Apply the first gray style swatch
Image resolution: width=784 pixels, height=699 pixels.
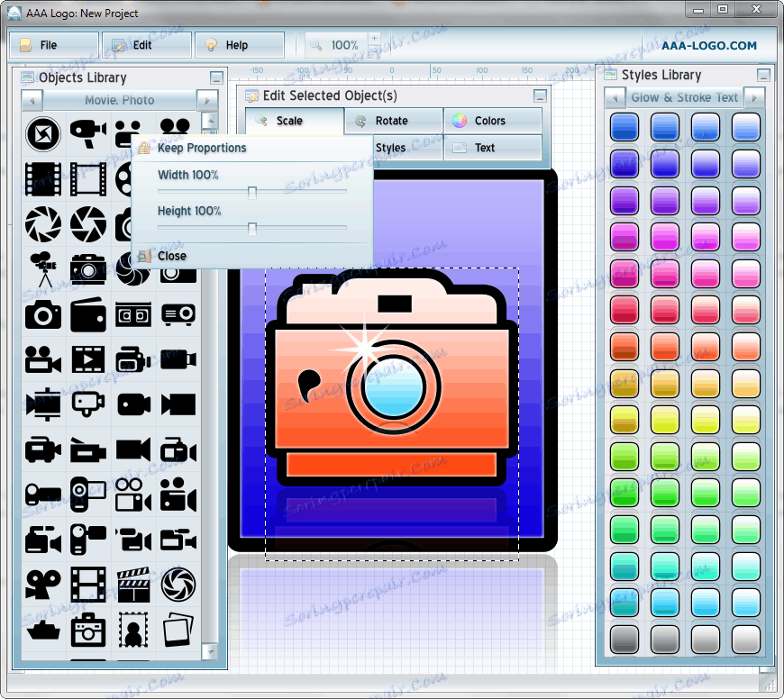pyautogui.click(x=624, y=640)
